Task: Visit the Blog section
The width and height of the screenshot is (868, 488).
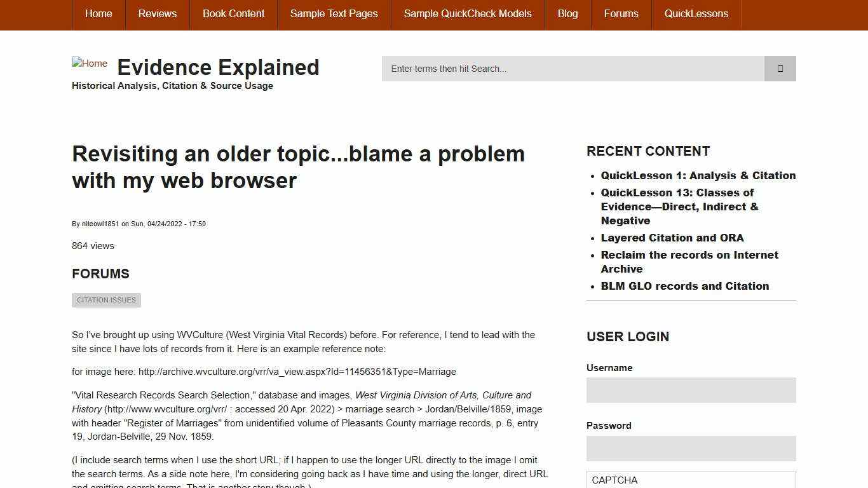Action: pyautogui.click(x=567, y=13)
